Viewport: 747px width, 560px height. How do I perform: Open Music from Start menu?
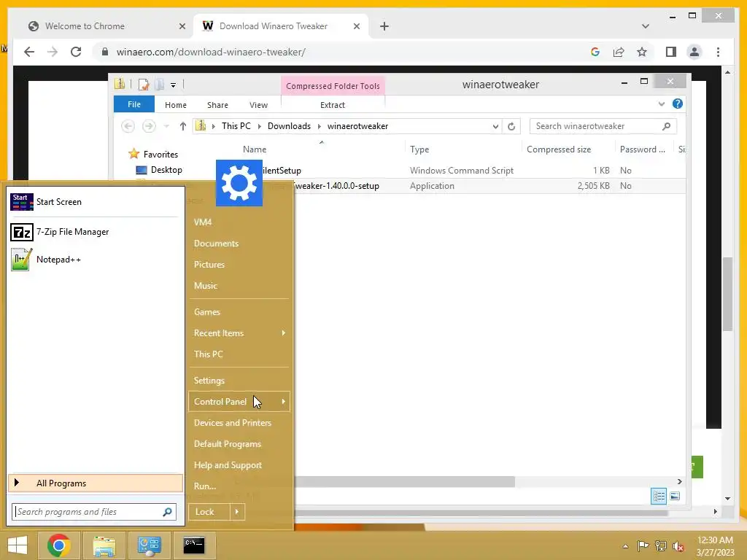205,286
